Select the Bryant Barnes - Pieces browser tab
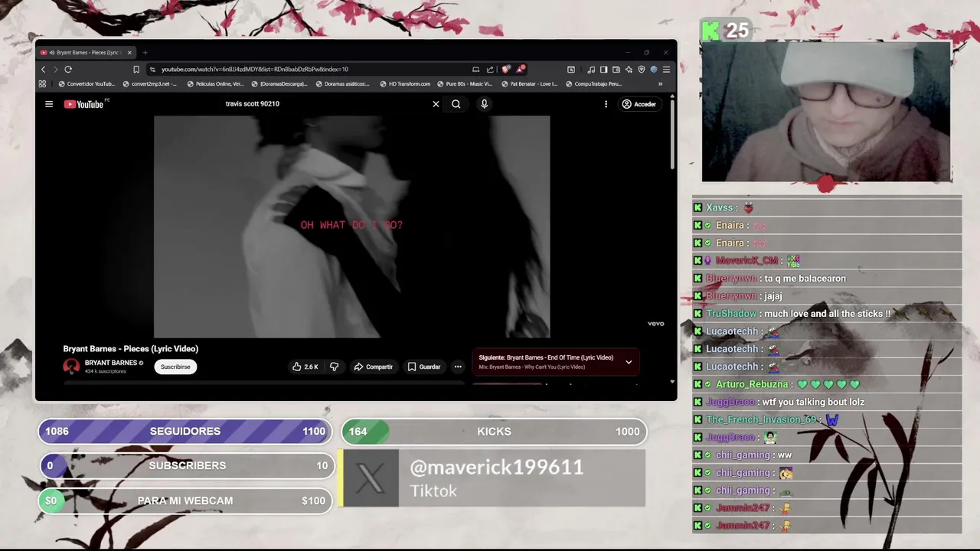The height and width of the screenshot is (551, 980). (86, 53)
